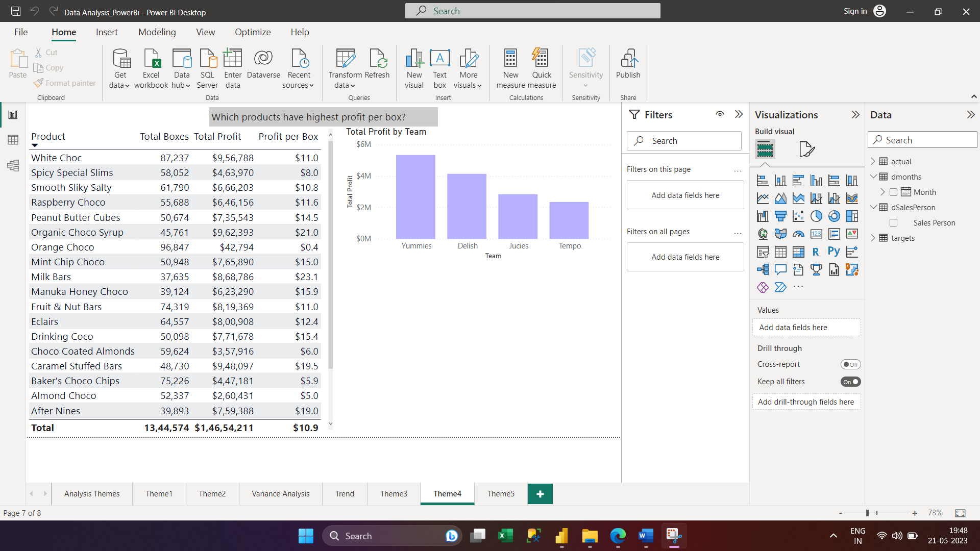Insert a Python visual
Screen dimensions: 980x551
tap(834, 252)
